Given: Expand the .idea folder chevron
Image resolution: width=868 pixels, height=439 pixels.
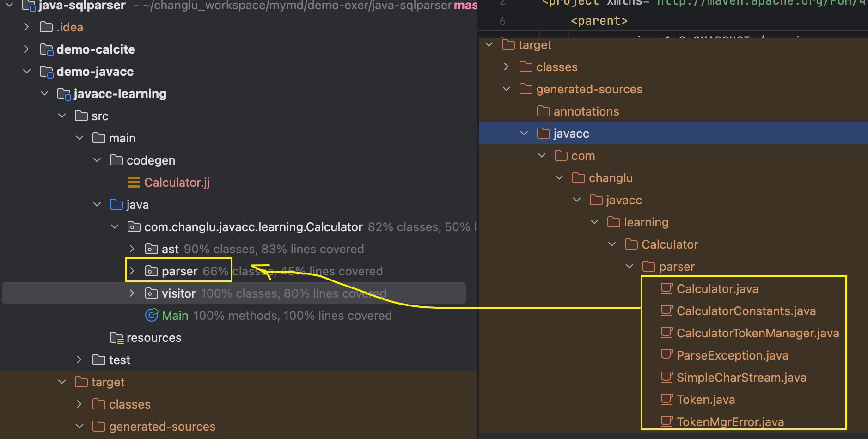Looking at the screenshot, I should coord(27,27).
